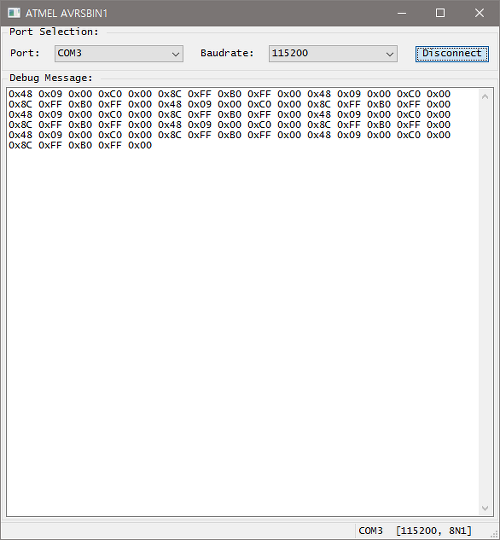The image size is (500, 540).
Task: Open the Port COM3 dropdown
Action: [x=119, y=54]
